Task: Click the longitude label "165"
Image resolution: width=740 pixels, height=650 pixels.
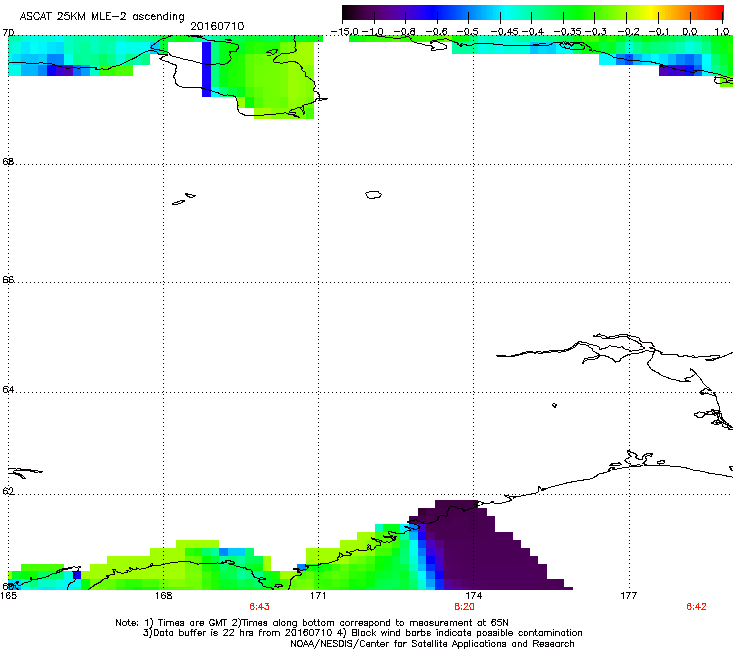Action: click(8, 596)
